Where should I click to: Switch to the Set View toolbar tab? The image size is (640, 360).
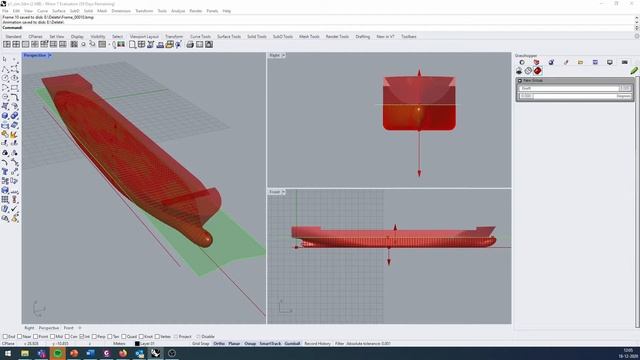[57, 37]
